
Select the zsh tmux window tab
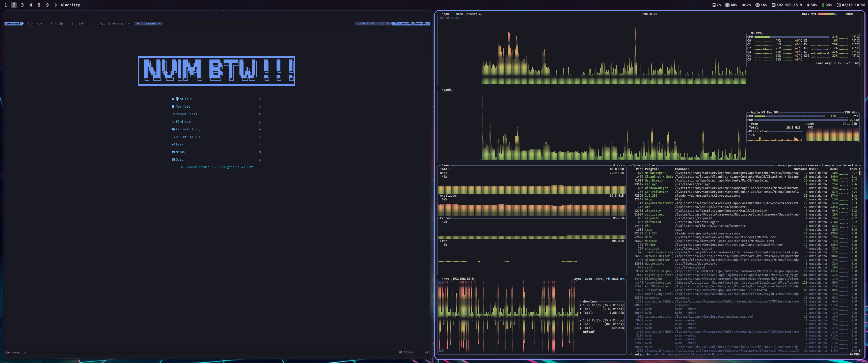pyautogui.click(x=78, y=24)
